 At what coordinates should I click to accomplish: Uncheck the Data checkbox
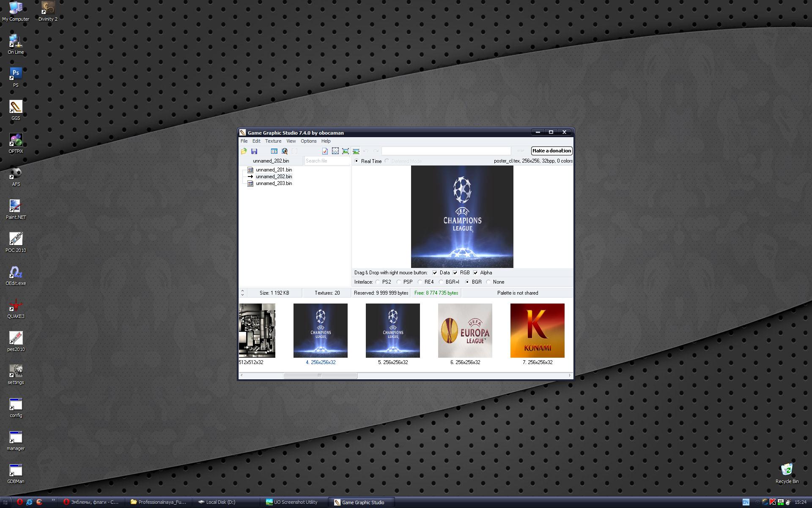435,273
